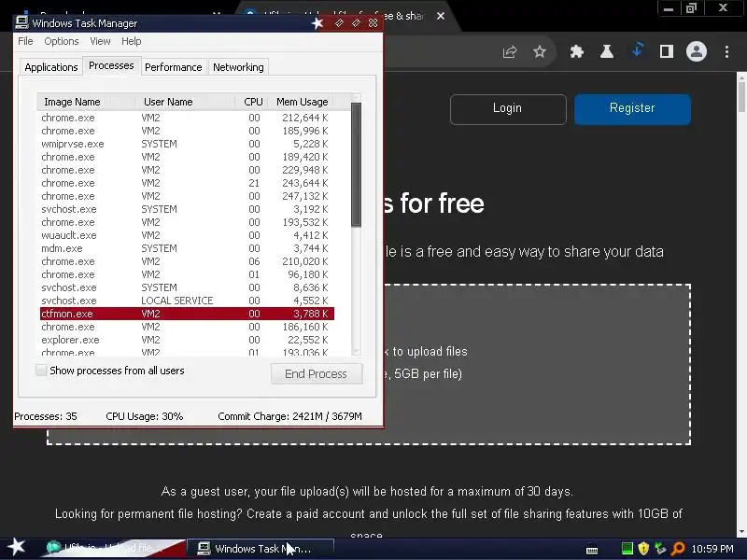Click the Chrome page vertical scrollbar

point(741,98)
